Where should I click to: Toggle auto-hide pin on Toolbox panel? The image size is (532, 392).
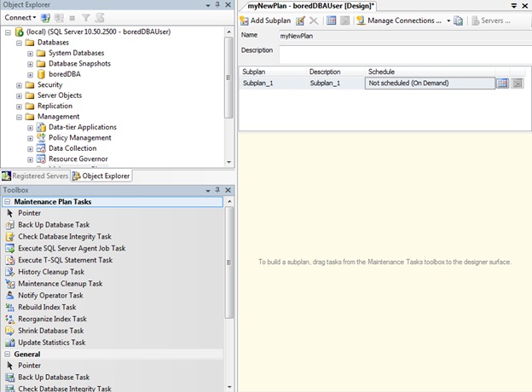point(219,190)
